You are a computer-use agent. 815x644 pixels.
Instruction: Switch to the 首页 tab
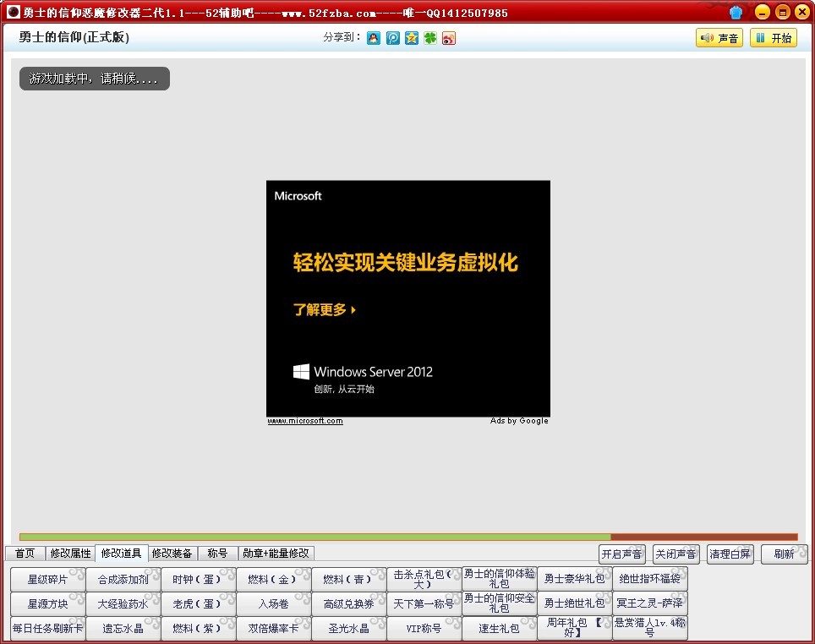[25, 553]
